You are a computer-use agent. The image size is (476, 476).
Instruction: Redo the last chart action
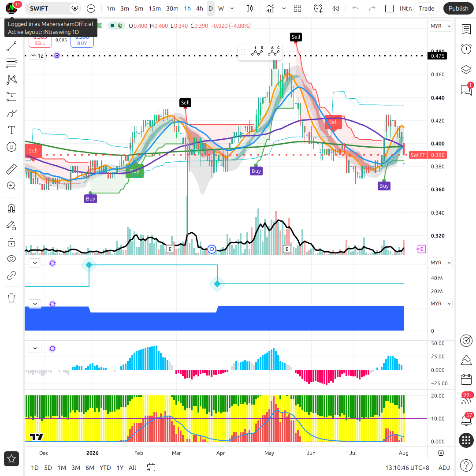pos(372,8)
